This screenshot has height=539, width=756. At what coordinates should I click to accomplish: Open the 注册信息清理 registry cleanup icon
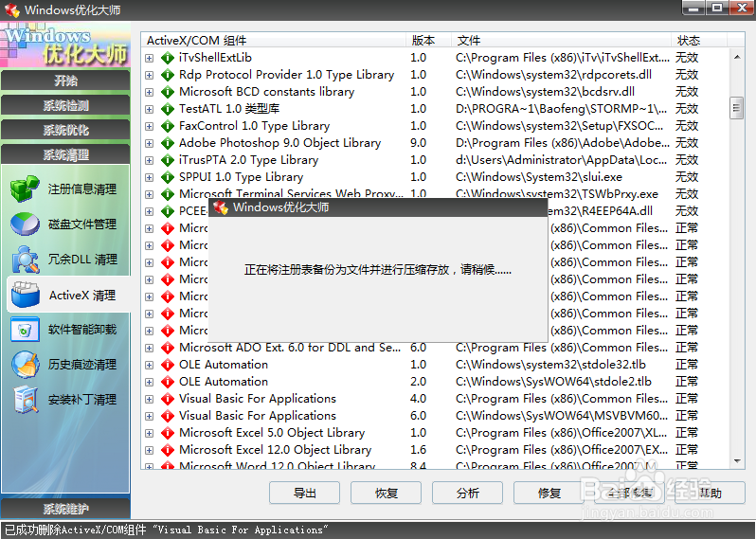pos(25,189)
